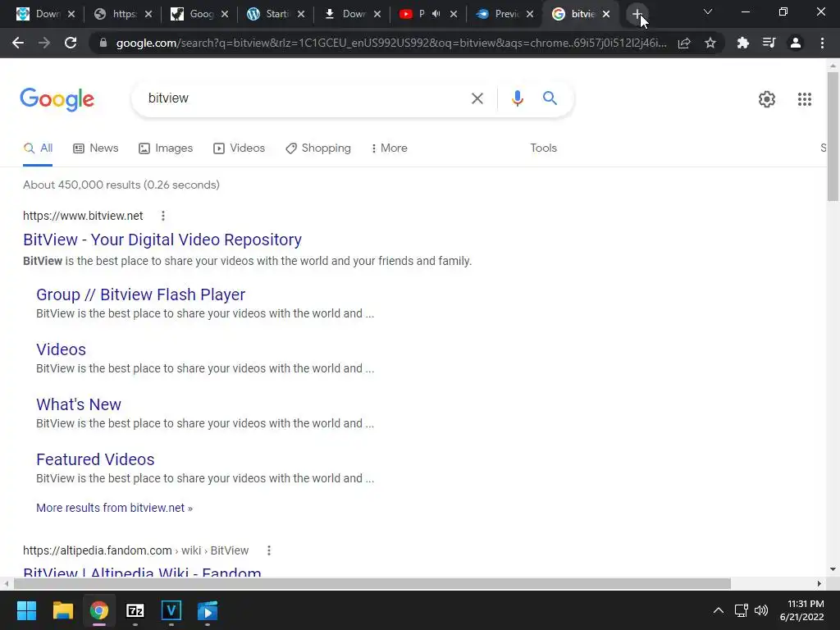Open the Videos sitelink
840x630 pixels.
click(61, 349)
